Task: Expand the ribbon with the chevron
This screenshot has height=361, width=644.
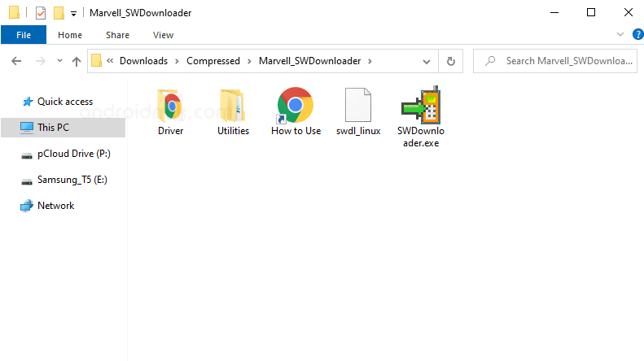Action: click(620, 34)
